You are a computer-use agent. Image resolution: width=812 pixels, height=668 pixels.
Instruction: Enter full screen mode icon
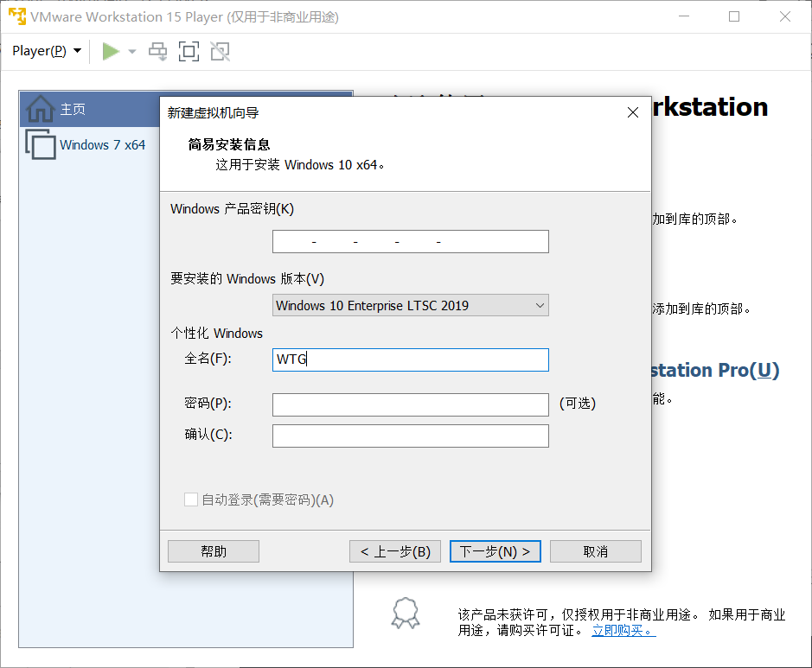(x=189, y=51)
